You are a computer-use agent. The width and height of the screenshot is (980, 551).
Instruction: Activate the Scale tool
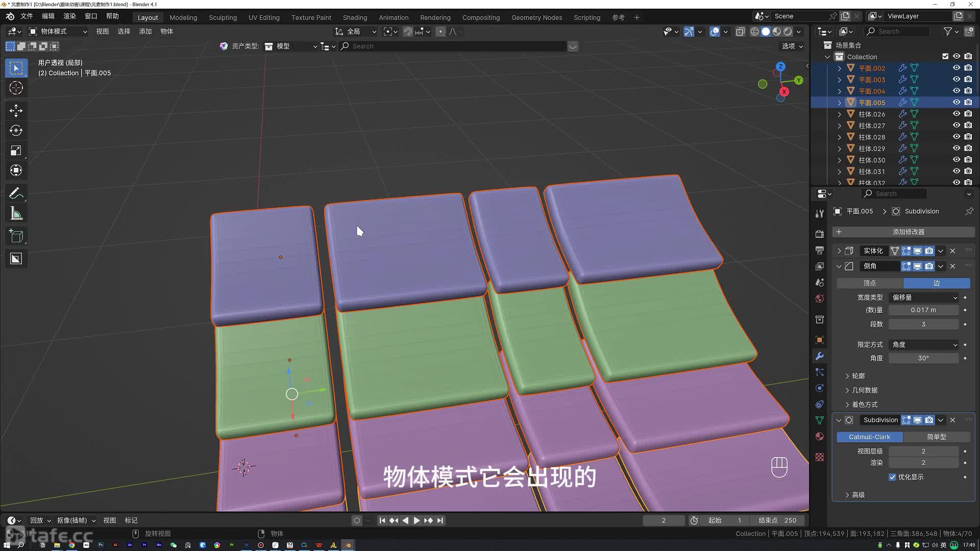(x=16, y=151)
